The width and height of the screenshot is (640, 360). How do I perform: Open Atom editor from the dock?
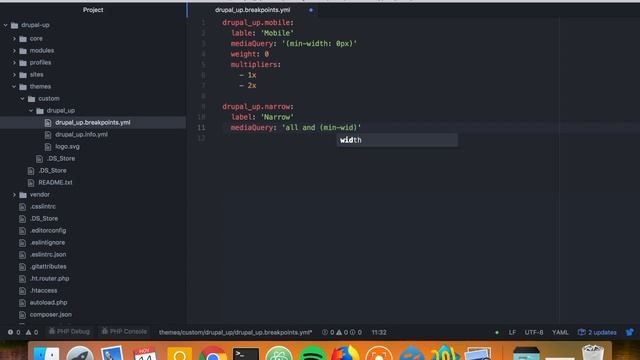pos(279,353)
